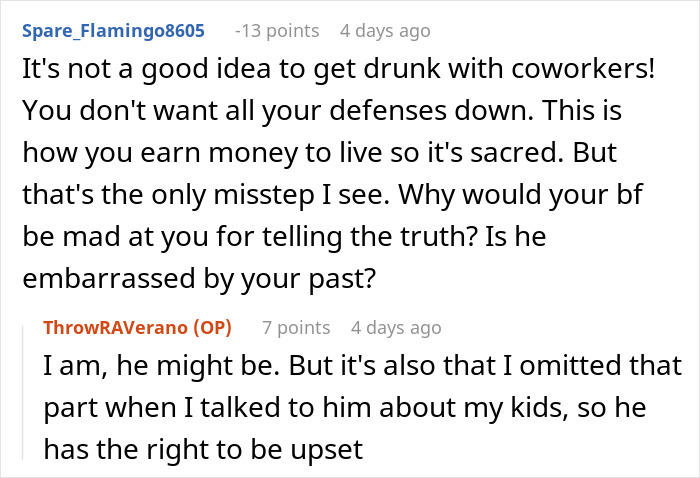
Task: Click the '(OP)' tag beside ThrowRAVerano
Action: [x=212, y=328]
